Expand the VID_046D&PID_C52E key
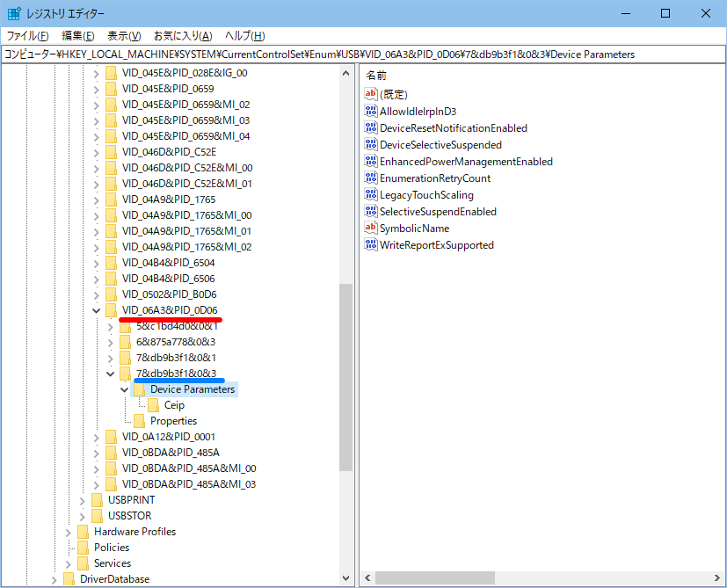The width and height of the screenshot is (727, 588). click(96, 153)
